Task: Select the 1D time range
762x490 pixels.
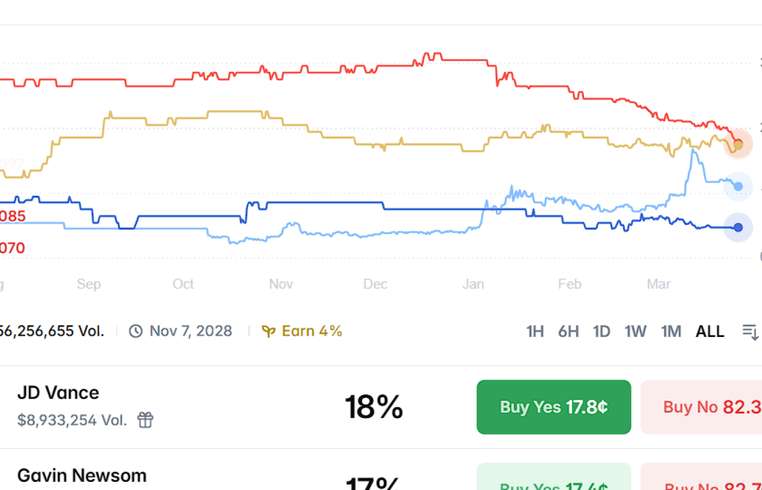Action: 601,331
